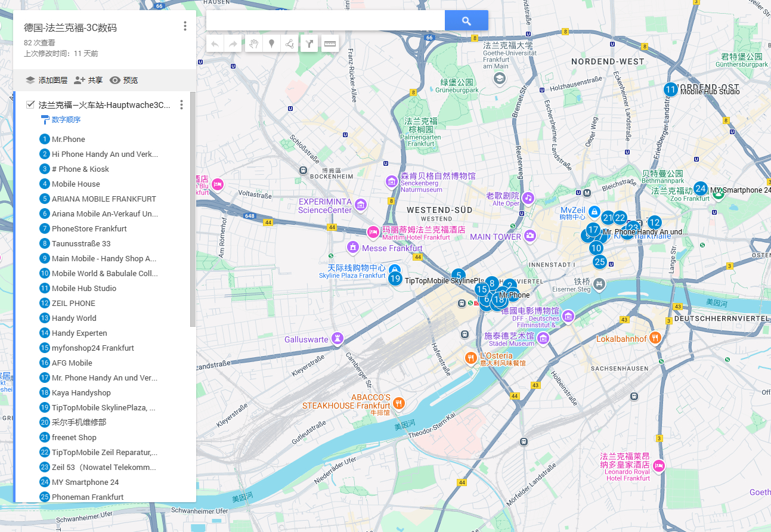Viewport: 771px width, 532px height.
Task: Click the blue search button
Action: 466,21
